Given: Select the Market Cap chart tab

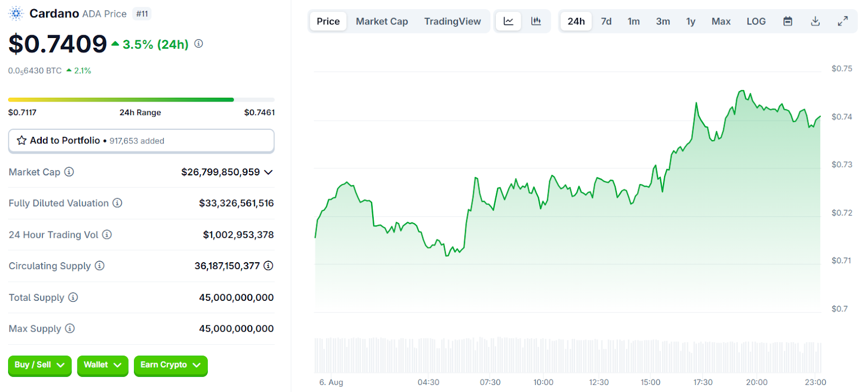Looking at the screenshot, I should pyautogui.click(x=382, y=21).
